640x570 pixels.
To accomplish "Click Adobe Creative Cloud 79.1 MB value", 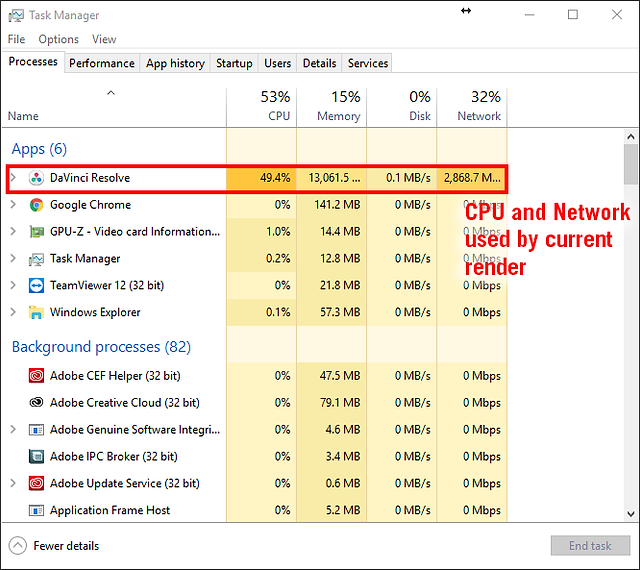I will [340, 403].
